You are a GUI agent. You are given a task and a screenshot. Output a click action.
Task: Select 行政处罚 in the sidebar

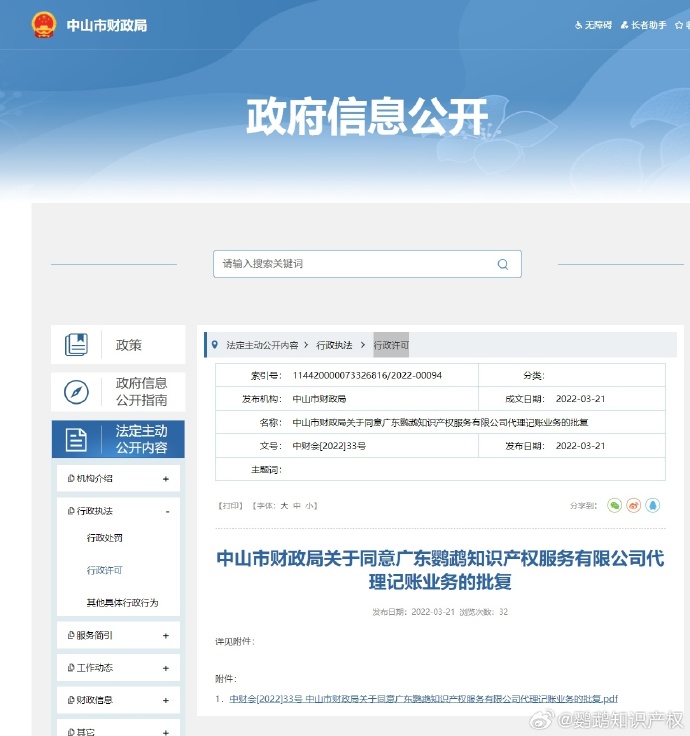[x=105, y=538]
